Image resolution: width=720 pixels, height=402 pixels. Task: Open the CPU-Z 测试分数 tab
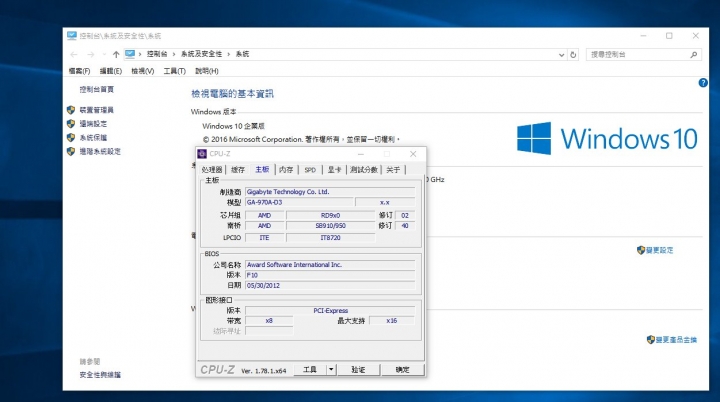click(364, 170)
